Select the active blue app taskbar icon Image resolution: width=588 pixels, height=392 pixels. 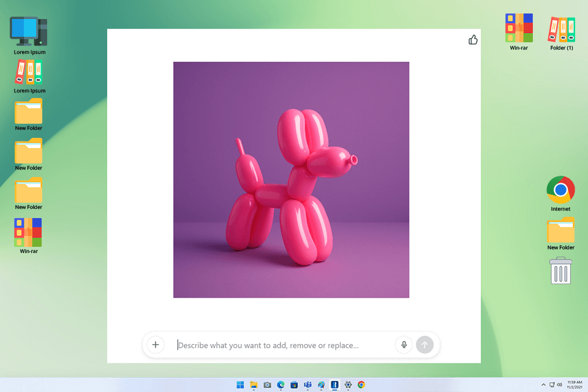click(x=334, y=385)
